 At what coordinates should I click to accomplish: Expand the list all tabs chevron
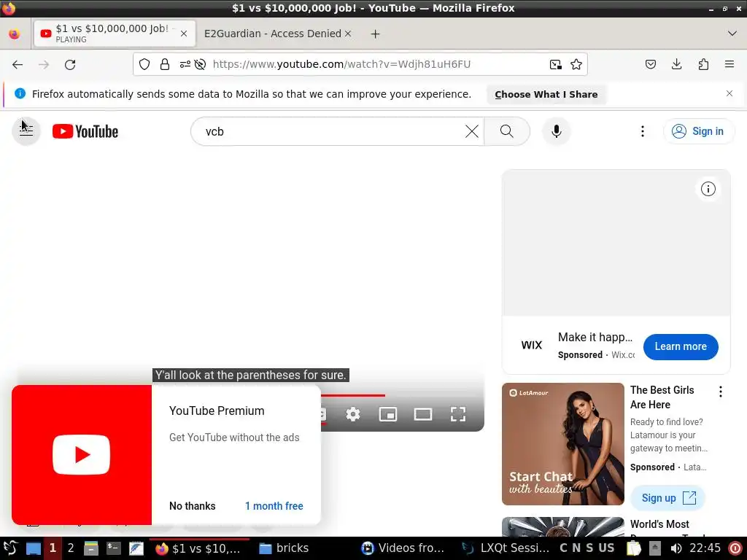click(732, 34)
